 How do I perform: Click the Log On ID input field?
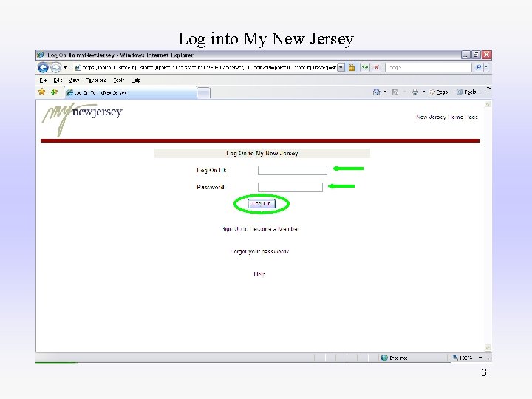coord(293,170)
